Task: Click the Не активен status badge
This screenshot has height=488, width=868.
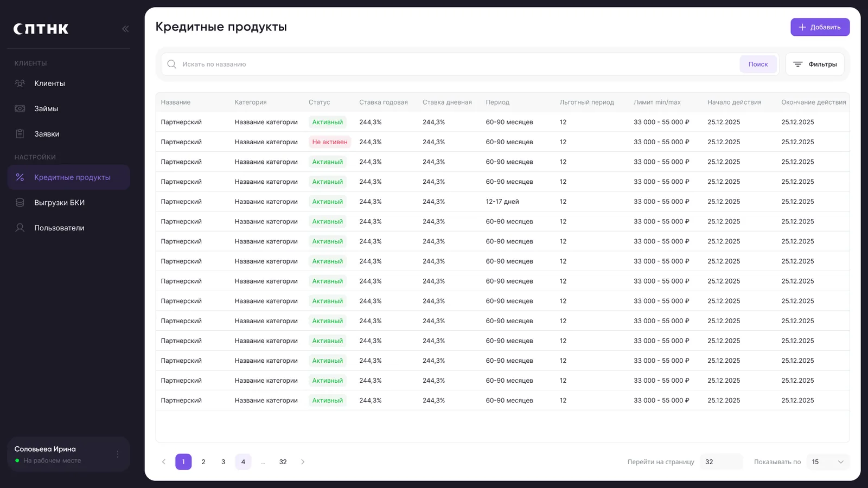Action: 330,142
